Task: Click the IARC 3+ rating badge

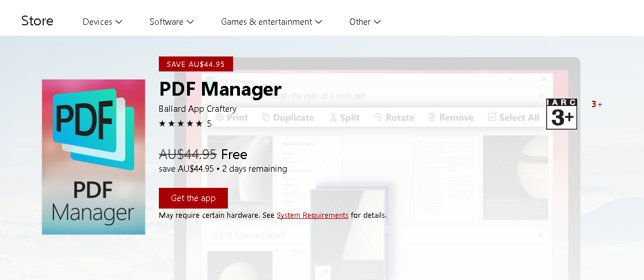Action: [x=562, y=114]
